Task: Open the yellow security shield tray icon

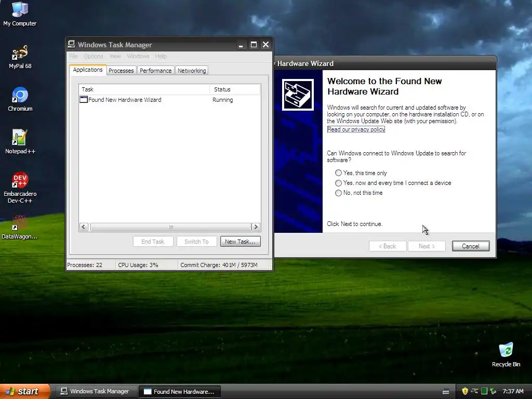Action: tap(465, 391)
